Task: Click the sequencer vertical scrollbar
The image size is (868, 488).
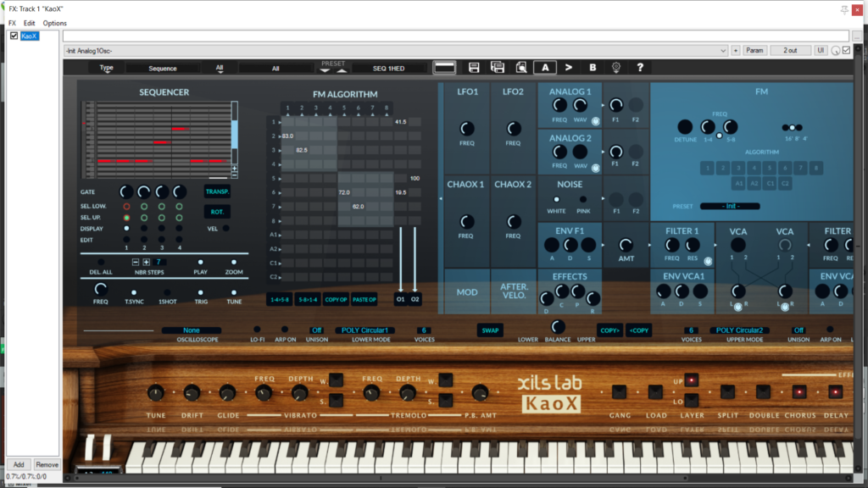Action: point(235,133)
